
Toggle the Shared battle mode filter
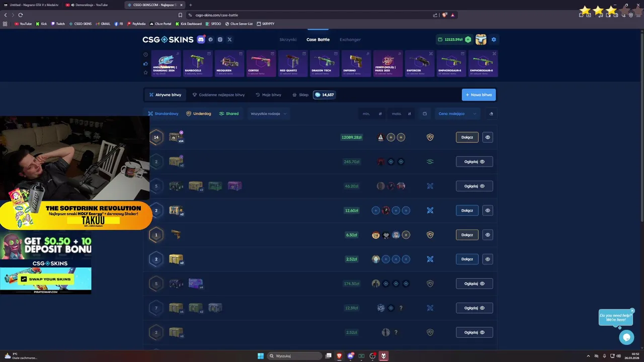point(229,114)
